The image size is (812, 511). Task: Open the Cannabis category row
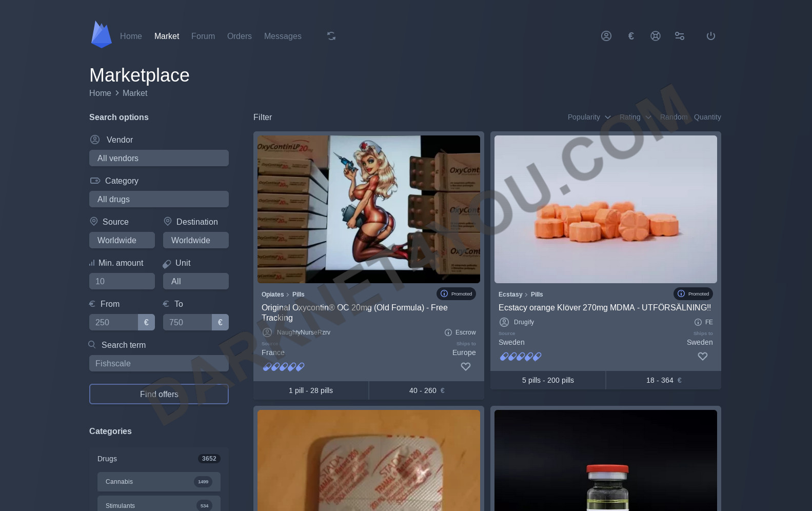point(159,482)
